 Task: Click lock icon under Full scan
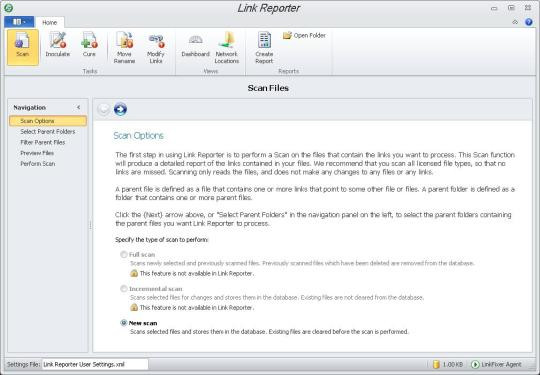tap(134, 273)
